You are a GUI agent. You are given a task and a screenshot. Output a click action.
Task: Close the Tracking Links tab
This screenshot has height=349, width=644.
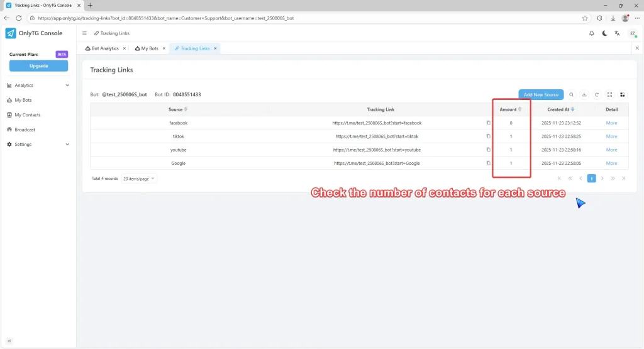[215, 48]
